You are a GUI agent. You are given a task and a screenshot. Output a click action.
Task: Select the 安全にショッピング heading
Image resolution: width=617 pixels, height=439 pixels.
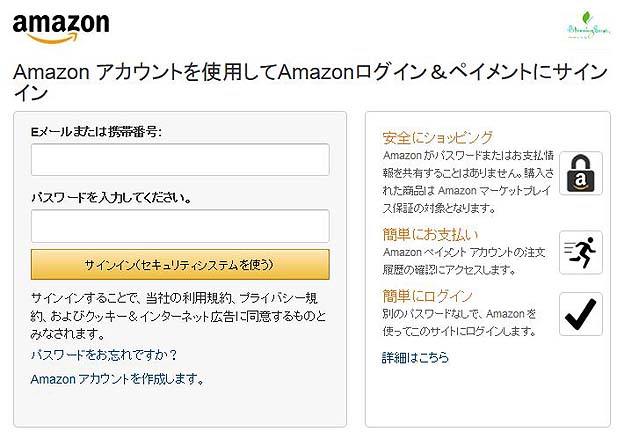pyautogui.click(x=438, y=138)
